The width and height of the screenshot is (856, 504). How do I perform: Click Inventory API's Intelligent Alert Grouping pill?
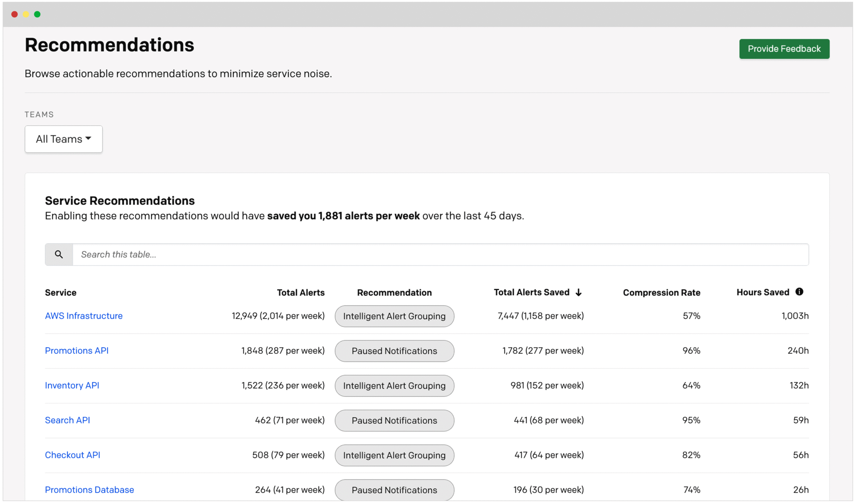pos(394,386)
